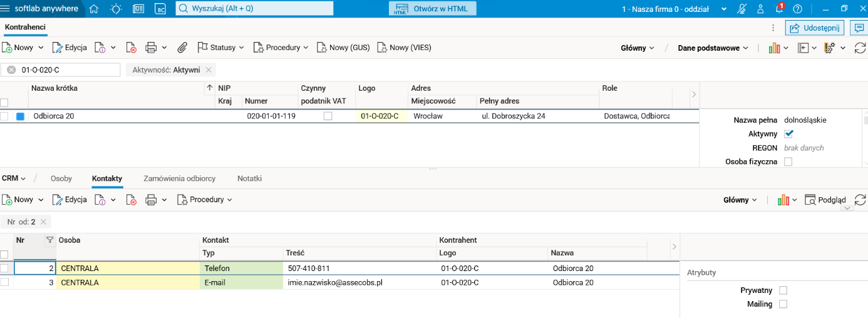Click the print icon in Kontrahenci toolbar
This screenshot has height=318, width=868.
click(151, 48)
